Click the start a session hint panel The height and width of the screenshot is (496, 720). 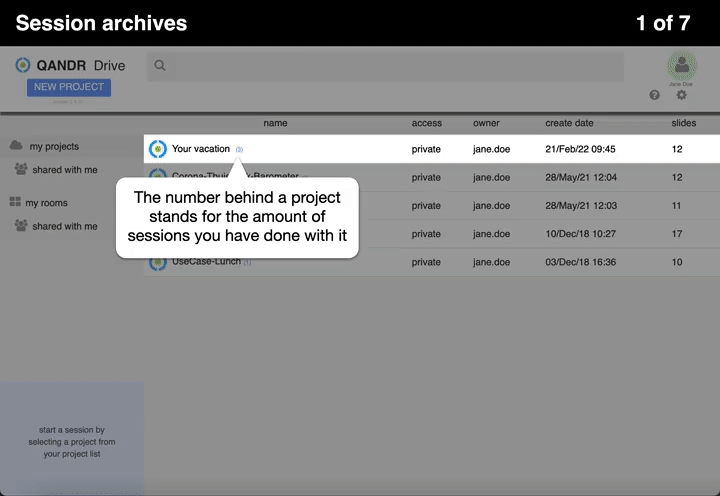tap(72, 439)
